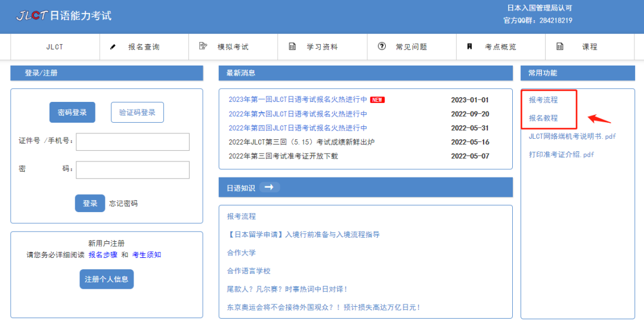Screen dimensions: 644x327
Task: Open the 考生须知 link
Action: [147, 255]
